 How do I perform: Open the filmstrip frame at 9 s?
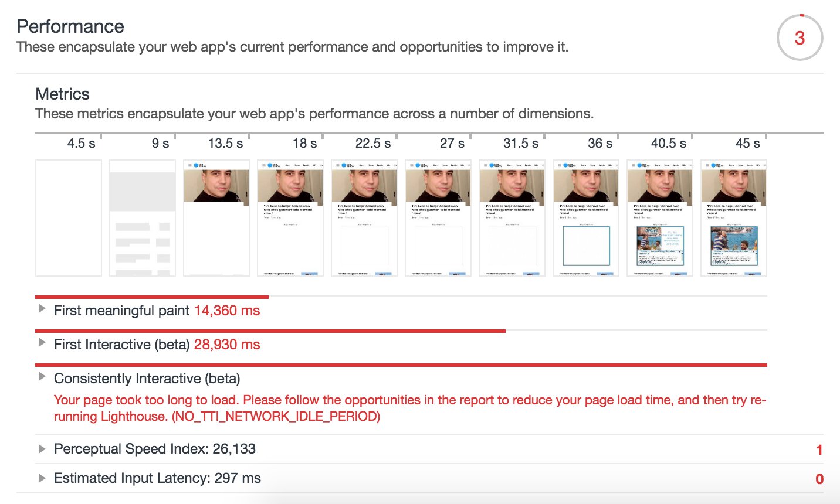point(143,217)
